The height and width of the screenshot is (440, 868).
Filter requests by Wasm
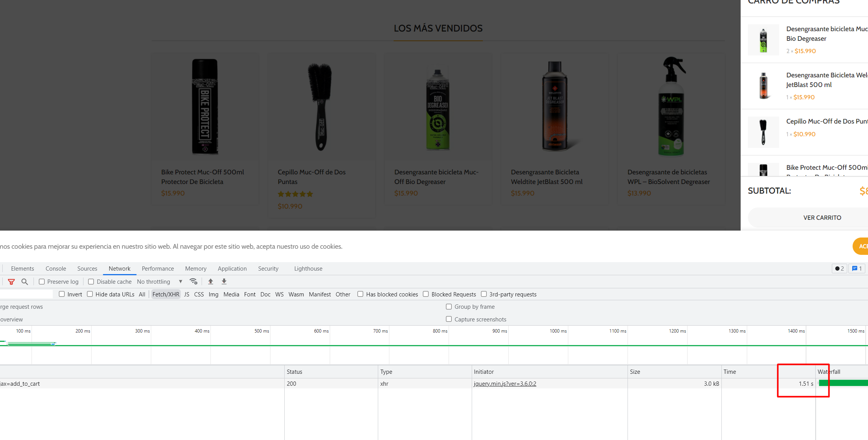point(296,294)
